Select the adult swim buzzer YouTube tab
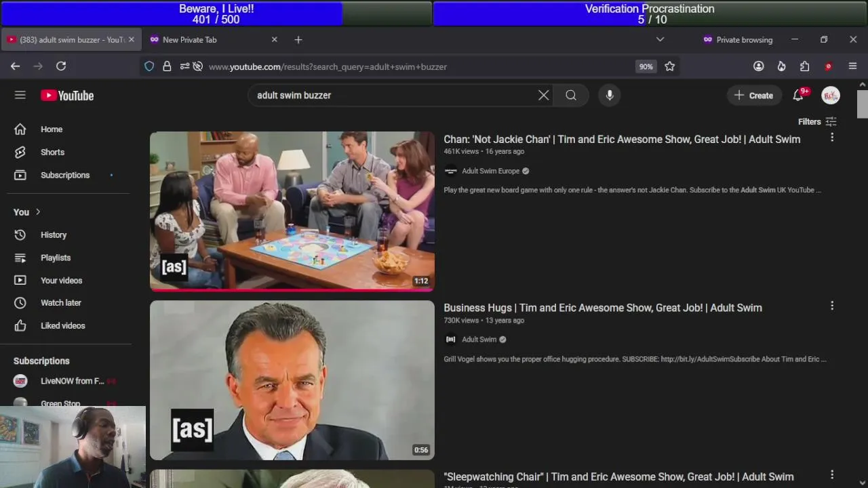The height and width of the screenshot is (488, 868). tap(71, 40)
